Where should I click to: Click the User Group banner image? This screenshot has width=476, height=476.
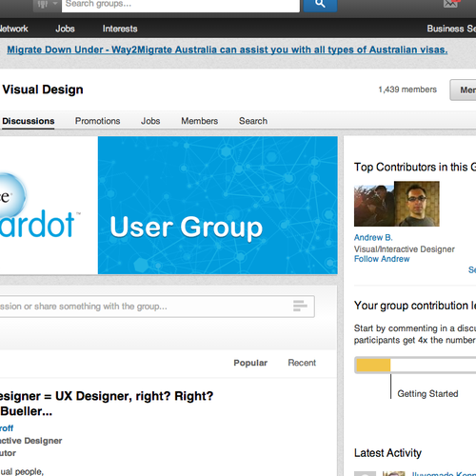click(x=217, y=206)
